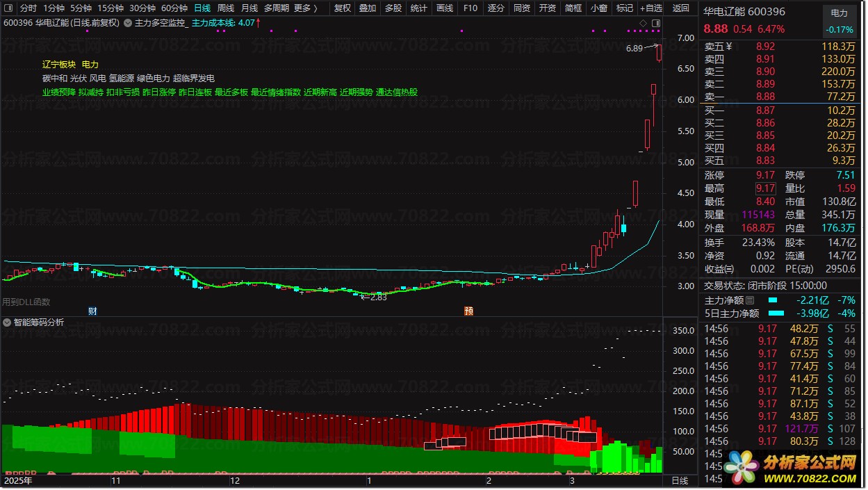Screen dimensions: 868x490
Task: Open the 多周期 multi-period view
Action: coord(276,8)
